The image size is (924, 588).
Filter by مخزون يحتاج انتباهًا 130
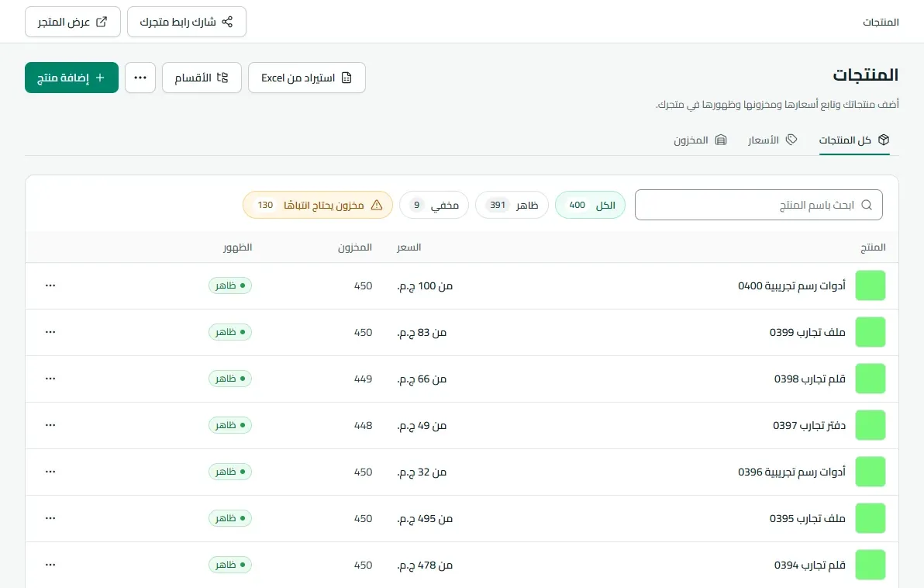318,205
